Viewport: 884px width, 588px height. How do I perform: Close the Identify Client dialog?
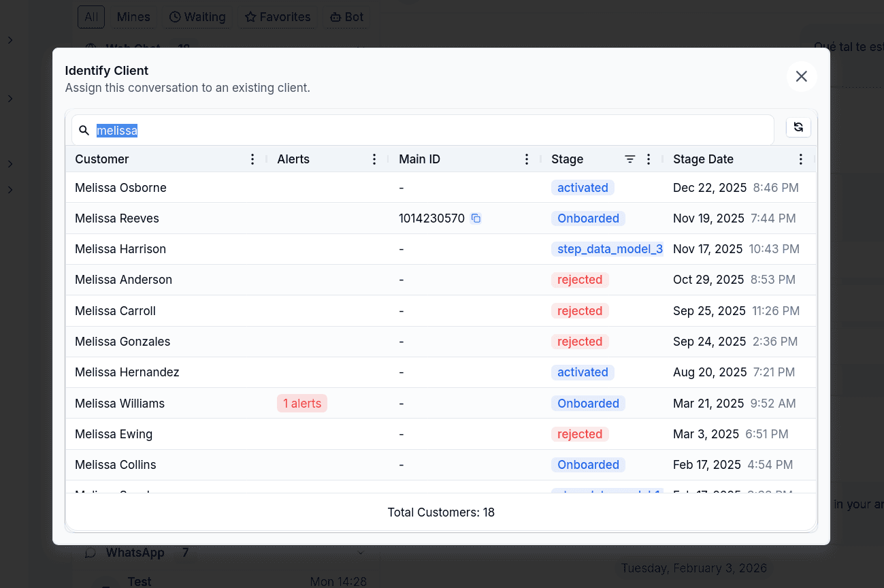[x=802, y=76]
